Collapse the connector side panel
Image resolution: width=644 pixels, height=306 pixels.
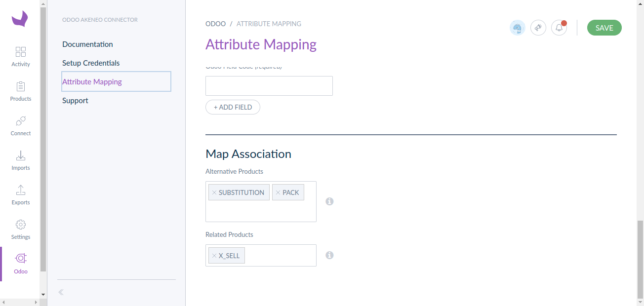tap(61, 292)
